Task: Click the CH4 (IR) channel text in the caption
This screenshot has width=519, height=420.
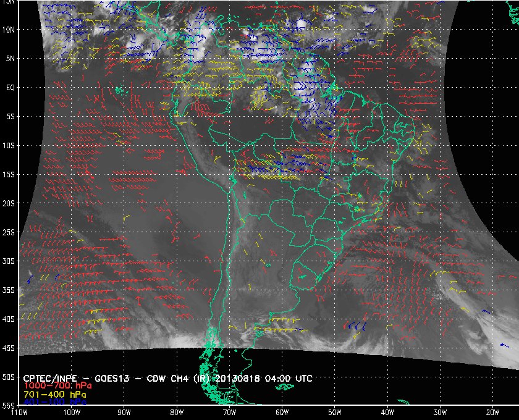Action: click(191, 378)
